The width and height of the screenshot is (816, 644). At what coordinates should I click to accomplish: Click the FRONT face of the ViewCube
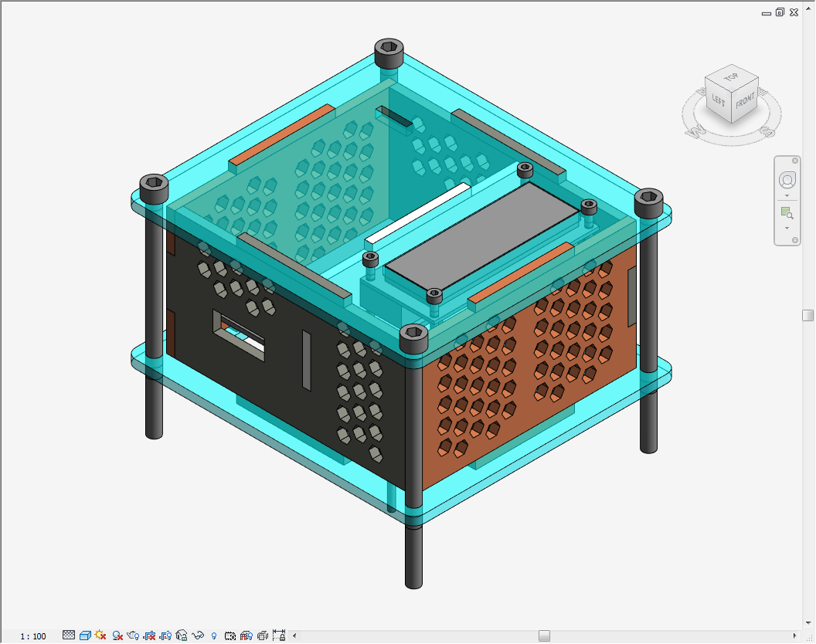click(x=744, y=100)
